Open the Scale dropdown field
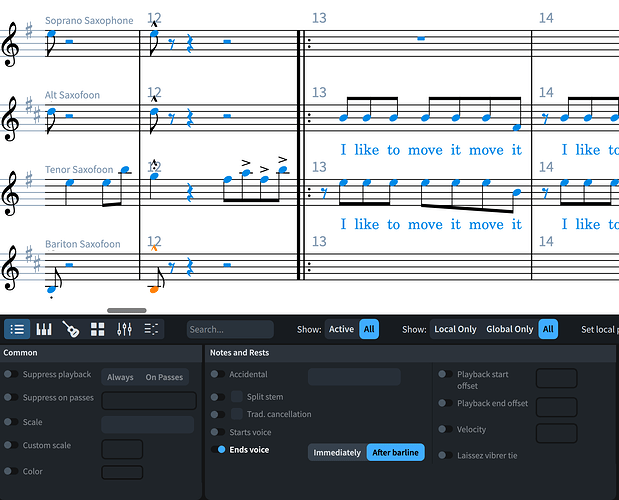Screen dimensions: 619x500 pyautogui.click(x=148, y=424)
